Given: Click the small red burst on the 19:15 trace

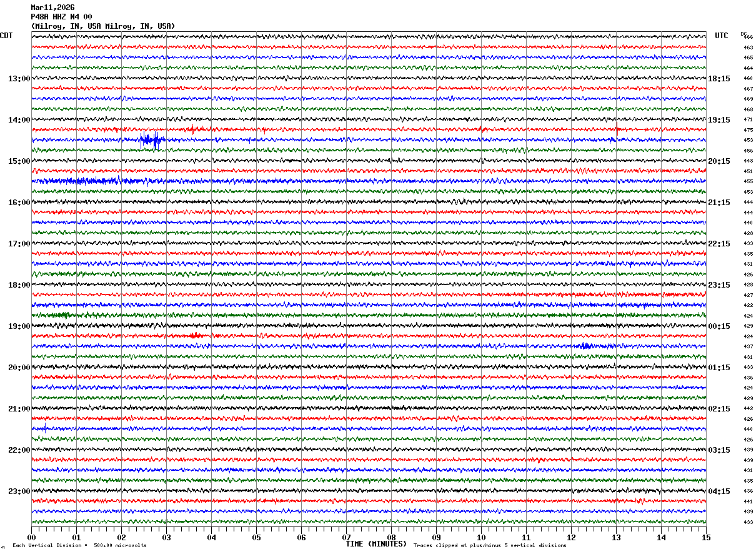Looking at the screenshot, I should pyautogui.click(x=195, y=336).
